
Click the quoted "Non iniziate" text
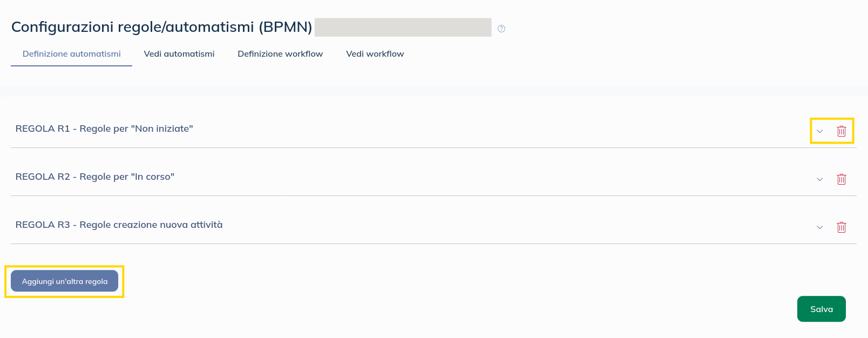(x=162, y=129)
